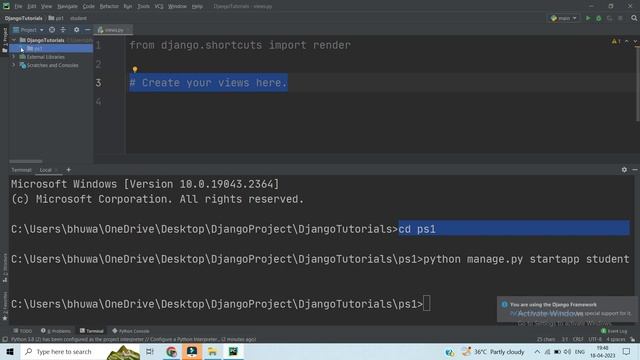Screen dimensions: 640x360
Task: Click ps1 breadcrumb in navigation bar
Action: click(x=56, y=18)
